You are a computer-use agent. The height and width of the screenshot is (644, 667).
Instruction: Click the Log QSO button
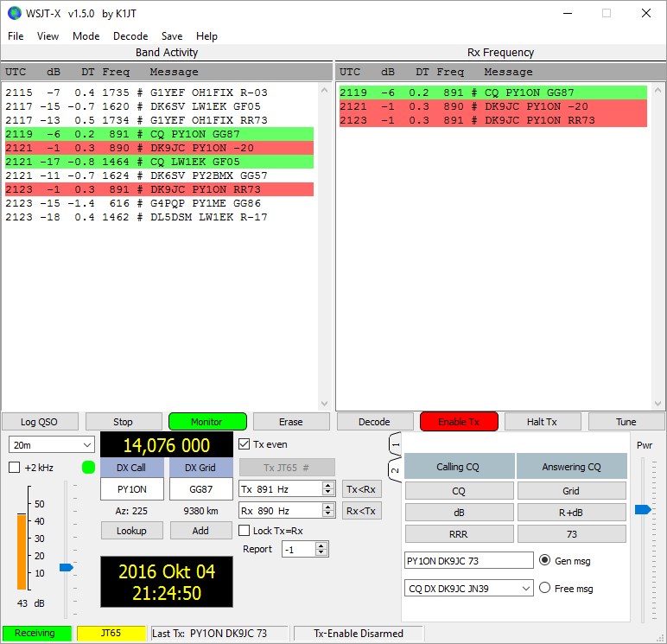tap(40, 422)
